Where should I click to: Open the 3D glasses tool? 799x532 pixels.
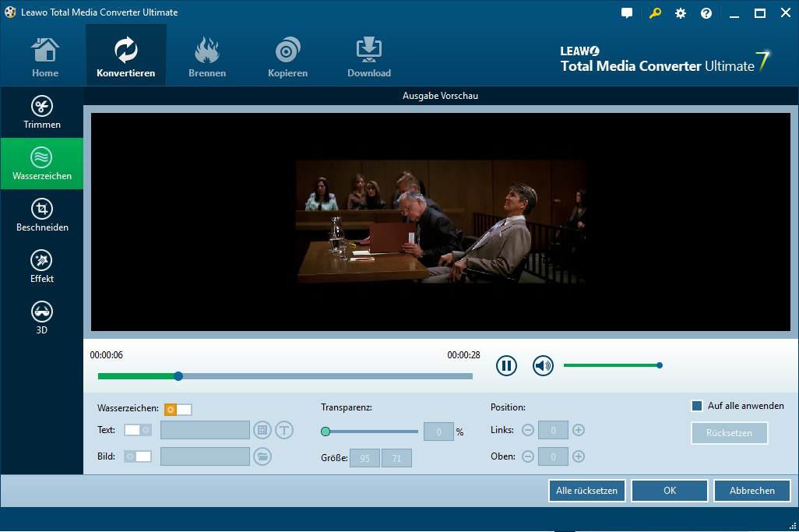click(42, 318)
